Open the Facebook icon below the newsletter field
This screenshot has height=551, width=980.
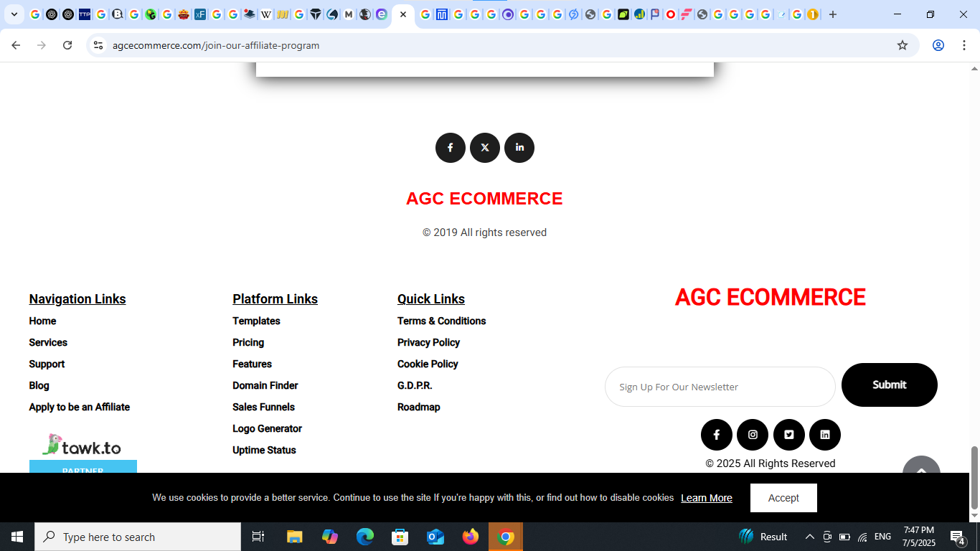click(x=717, y=435)
